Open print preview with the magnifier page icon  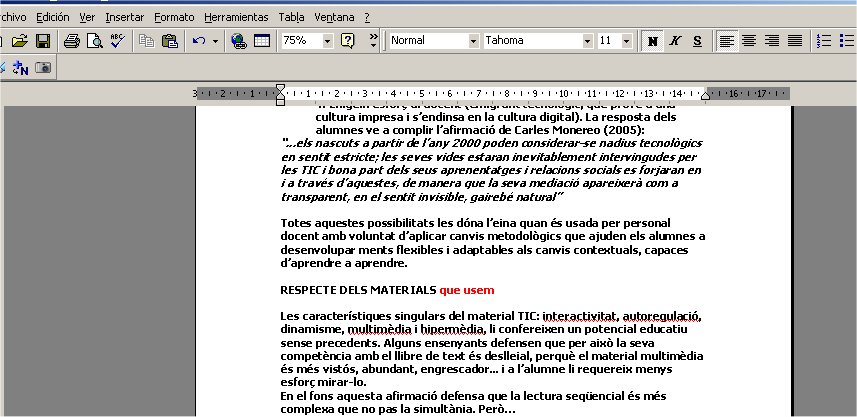pos(95,41)
